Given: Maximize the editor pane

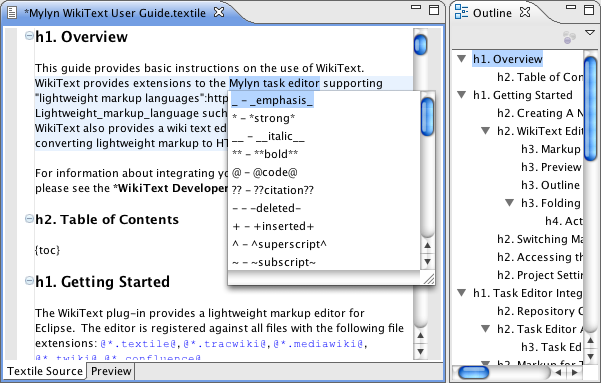Looking at the screenshot, I should coord(434,10).
